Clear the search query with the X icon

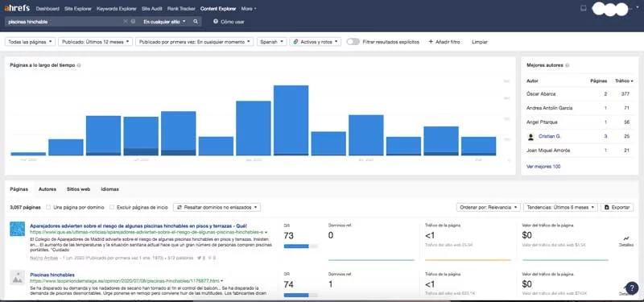[x=126, y=22]
